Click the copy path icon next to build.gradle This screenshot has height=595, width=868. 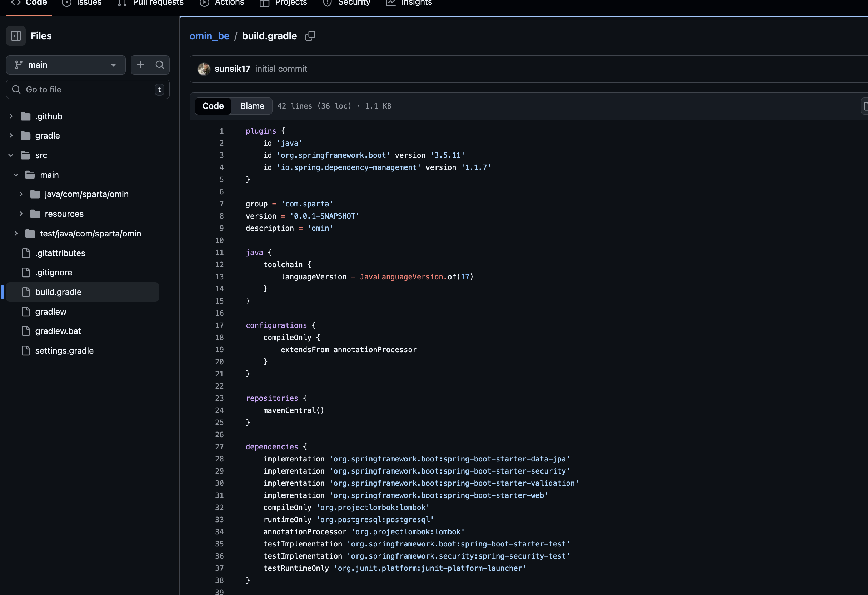click(310, 36)
